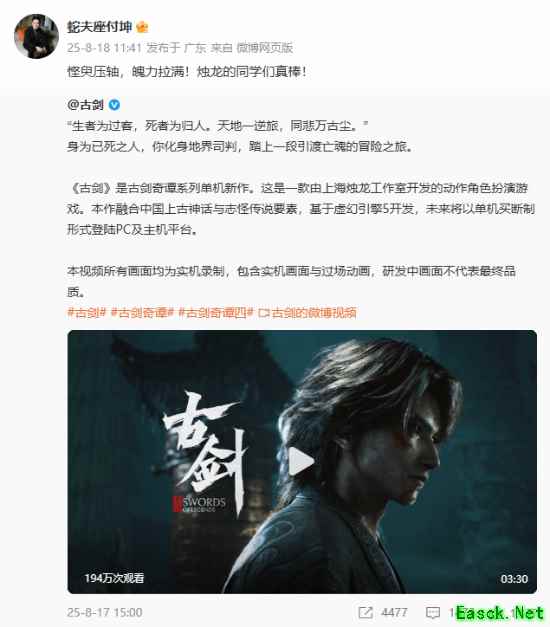The image size is (550, 627).
Task: Open 古剑的微博视频 video link
Action: pyautogui.click(x=314, y=313)
